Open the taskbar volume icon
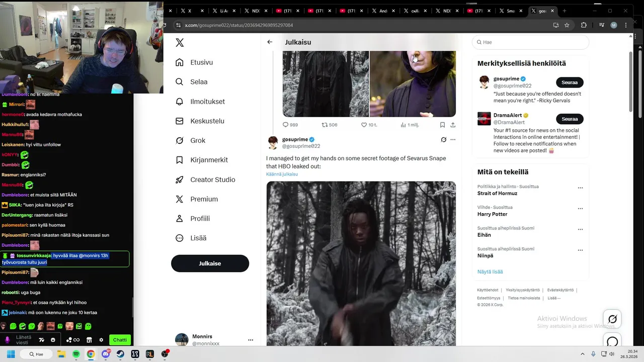The image size is (644, 362). [x=611, y=354]
